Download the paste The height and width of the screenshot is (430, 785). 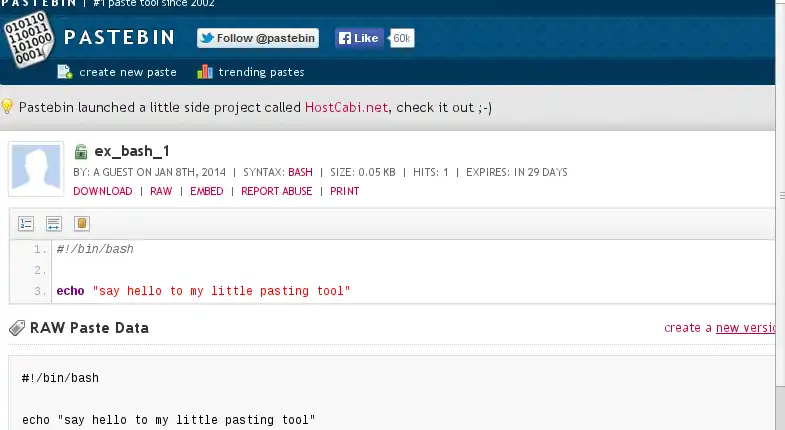[103, 191]
